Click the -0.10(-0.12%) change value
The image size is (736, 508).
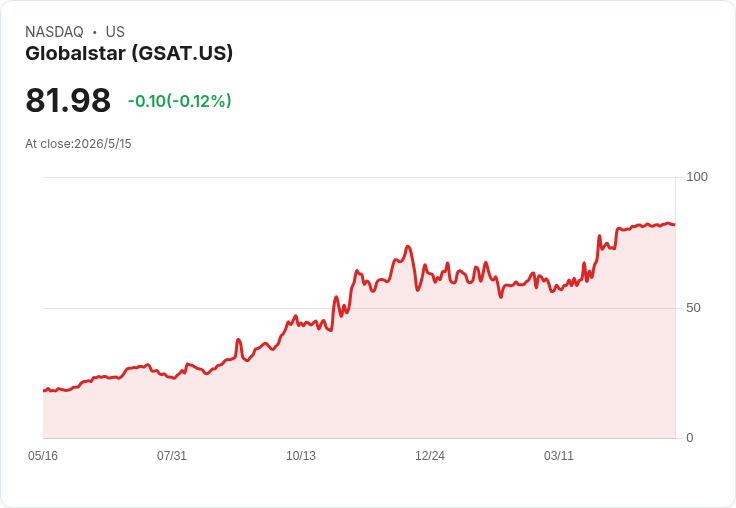click(x=180, y=101)
